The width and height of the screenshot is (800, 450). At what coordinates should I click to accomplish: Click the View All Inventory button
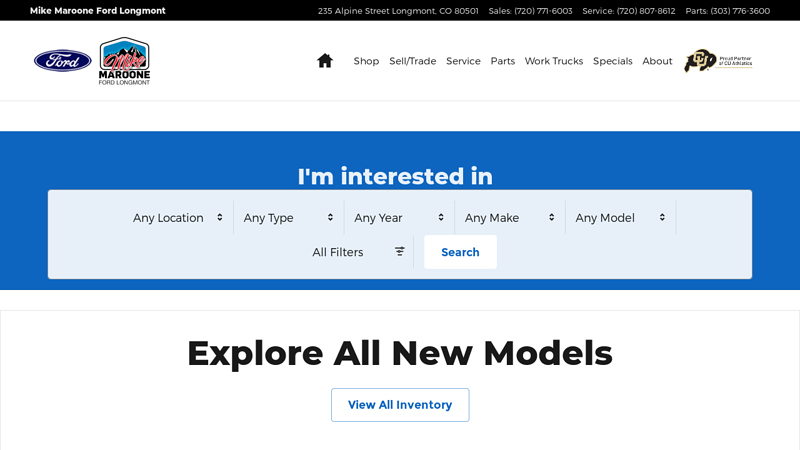click(400, 405)
